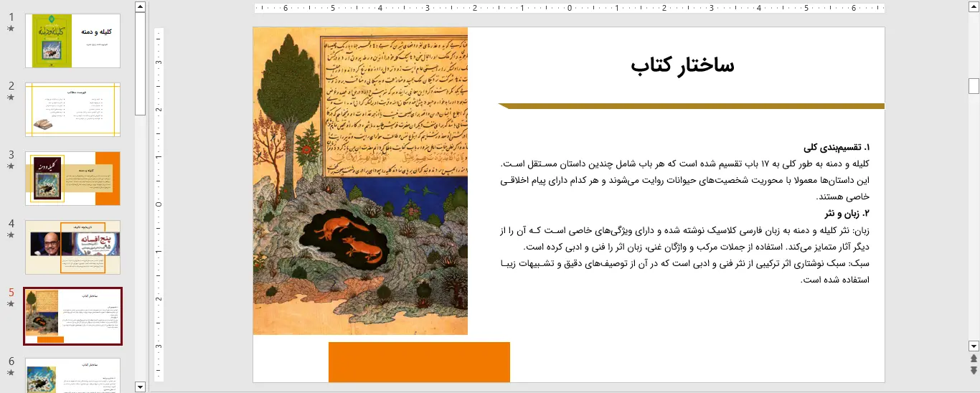Click the last line استفاده شده است
980x393 pixels.
click(x=834, y=279)
